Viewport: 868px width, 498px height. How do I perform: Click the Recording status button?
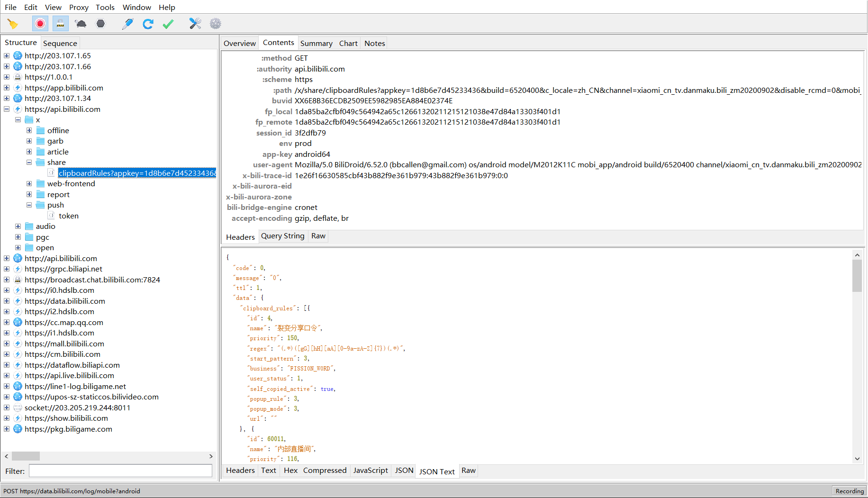(x=849, y=491)
